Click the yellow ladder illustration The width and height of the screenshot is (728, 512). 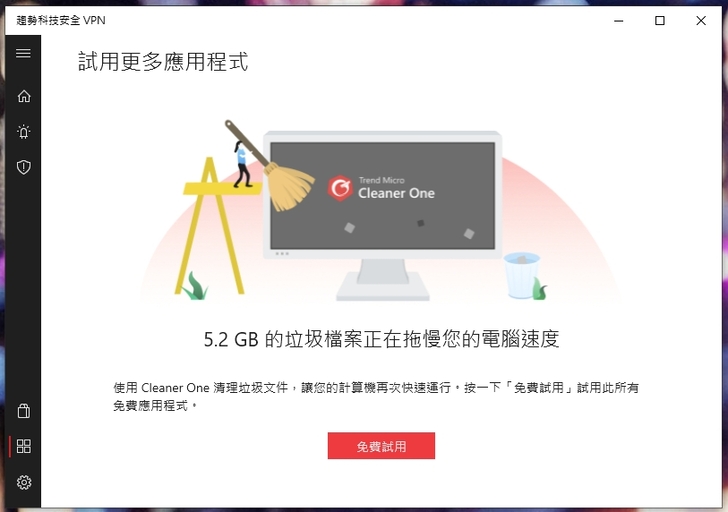pos(214,226)
